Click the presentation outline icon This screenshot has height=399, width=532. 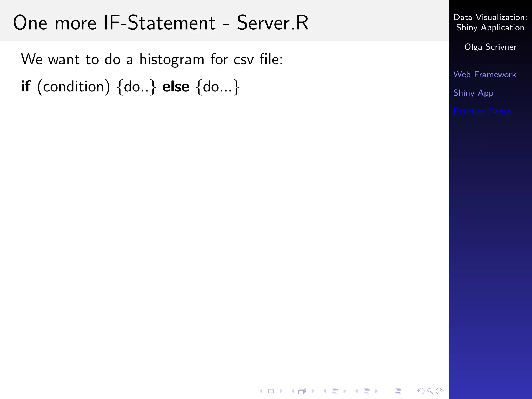(398, 391)
